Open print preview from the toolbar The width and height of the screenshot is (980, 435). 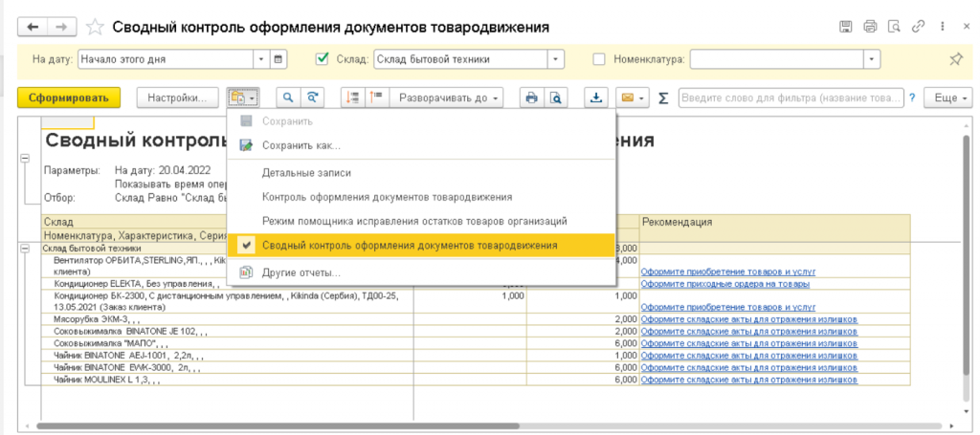tap(555, 98)
